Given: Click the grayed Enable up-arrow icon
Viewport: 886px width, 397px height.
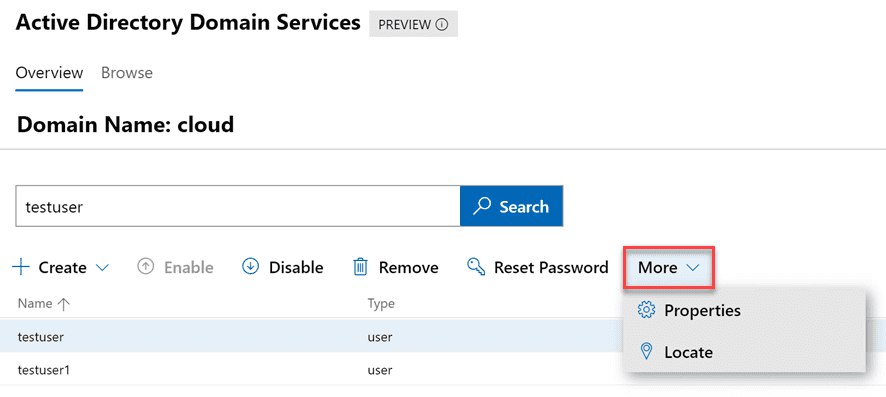Looking at the screenshot, I should (145, 267).
